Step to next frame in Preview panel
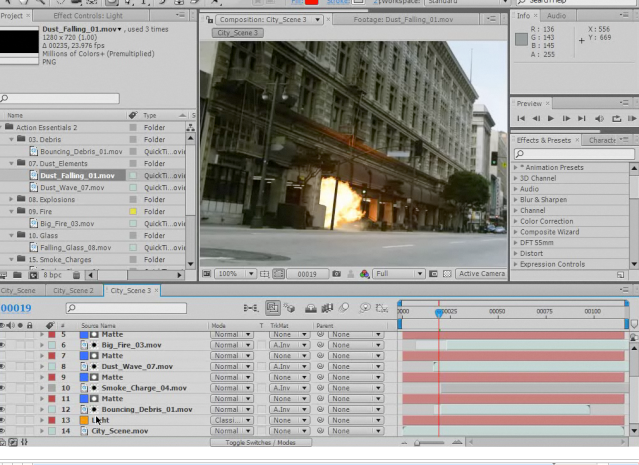 pos(566,118)
